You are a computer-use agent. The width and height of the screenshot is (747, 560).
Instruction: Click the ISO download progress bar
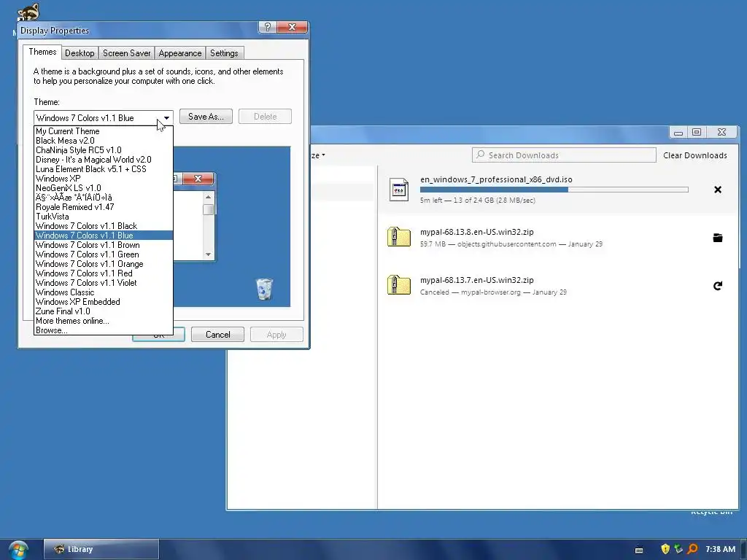click(554, 190)
